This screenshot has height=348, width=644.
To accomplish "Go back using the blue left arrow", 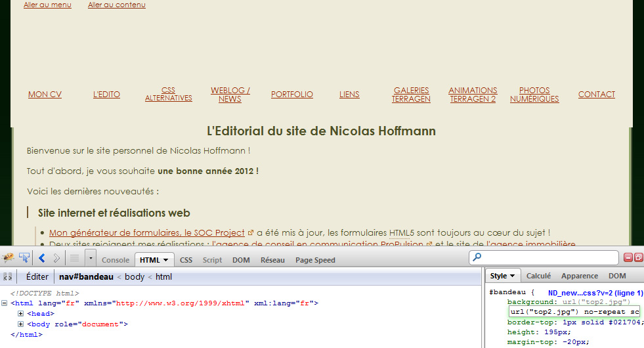I will (41, 258).
